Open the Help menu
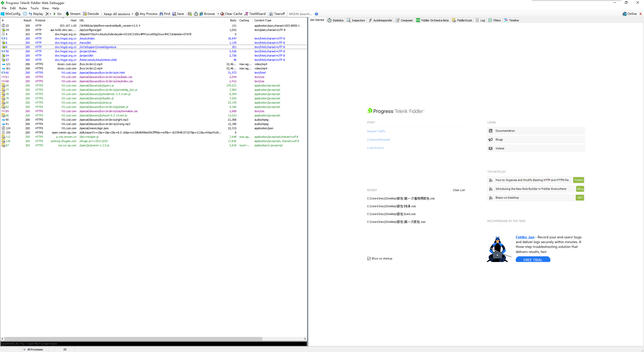644x352 pixels. [56, 8]
